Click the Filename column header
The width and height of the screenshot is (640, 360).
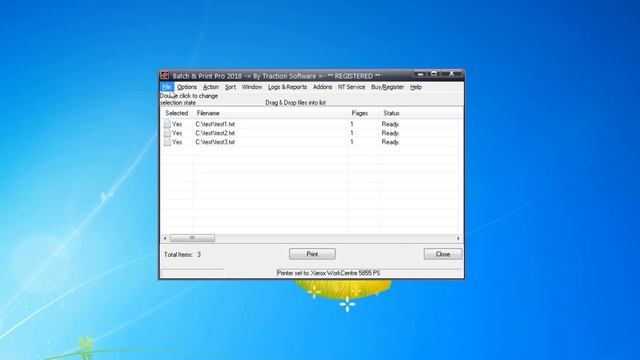tap(270, 113)
